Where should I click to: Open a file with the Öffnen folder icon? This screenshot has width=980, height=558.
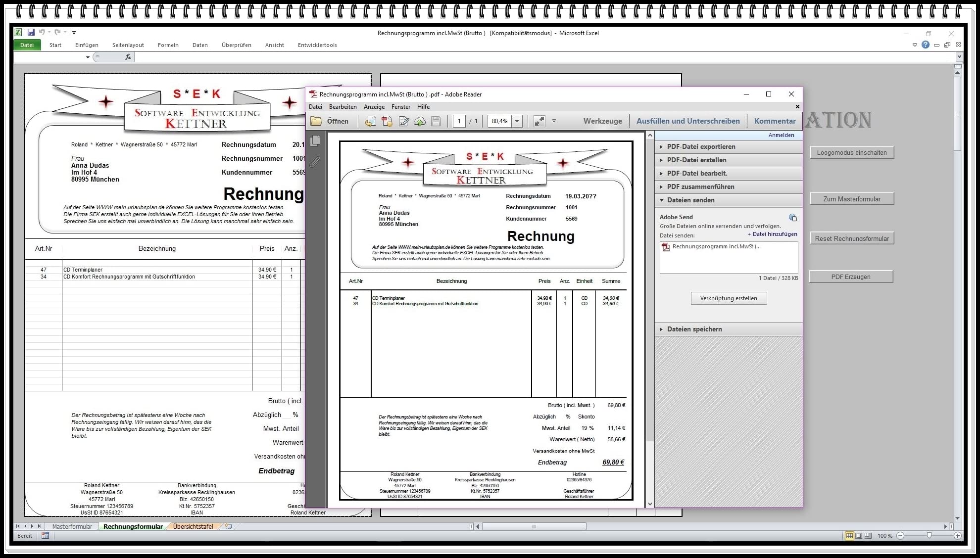(x=316, y=121)
